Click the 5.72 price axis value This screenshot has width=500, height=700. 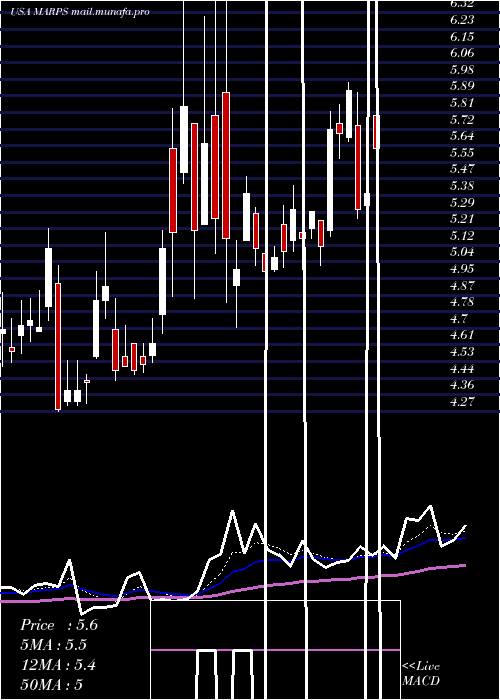tap(462, 120)
